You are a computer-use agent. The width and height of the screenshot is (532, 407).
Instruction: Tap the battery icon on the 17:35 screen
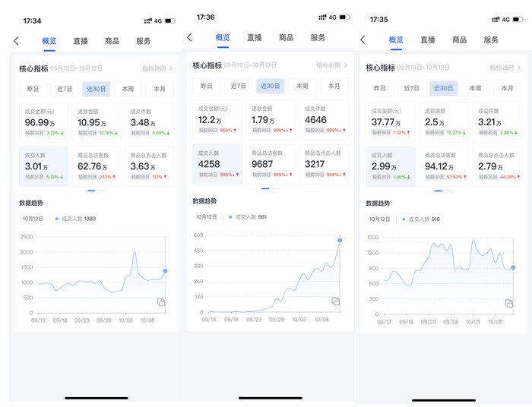point(518,19)
